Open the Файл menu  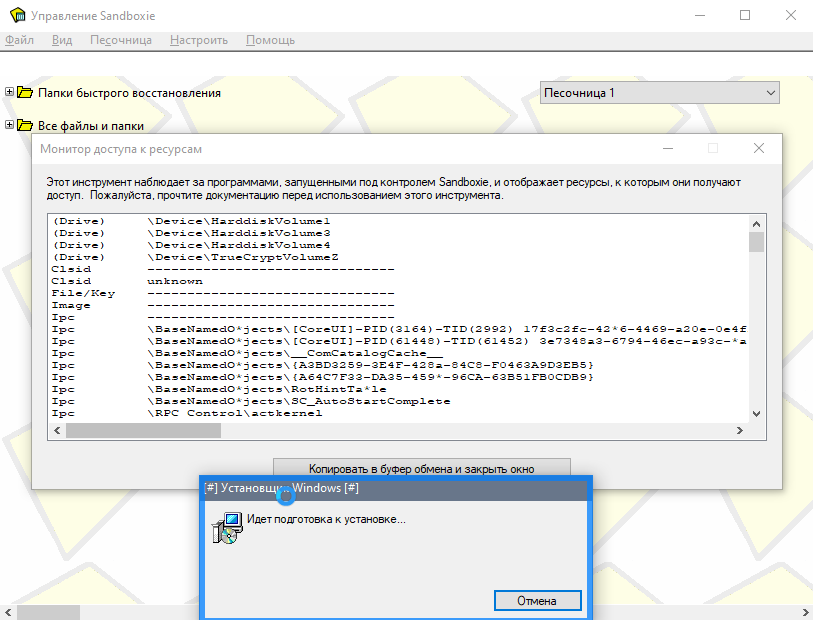click(19, 40)
